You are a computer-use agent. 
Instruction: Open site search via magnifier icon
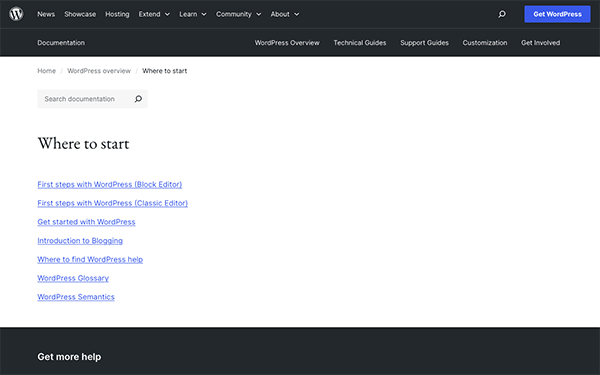(x=502, y=14)
